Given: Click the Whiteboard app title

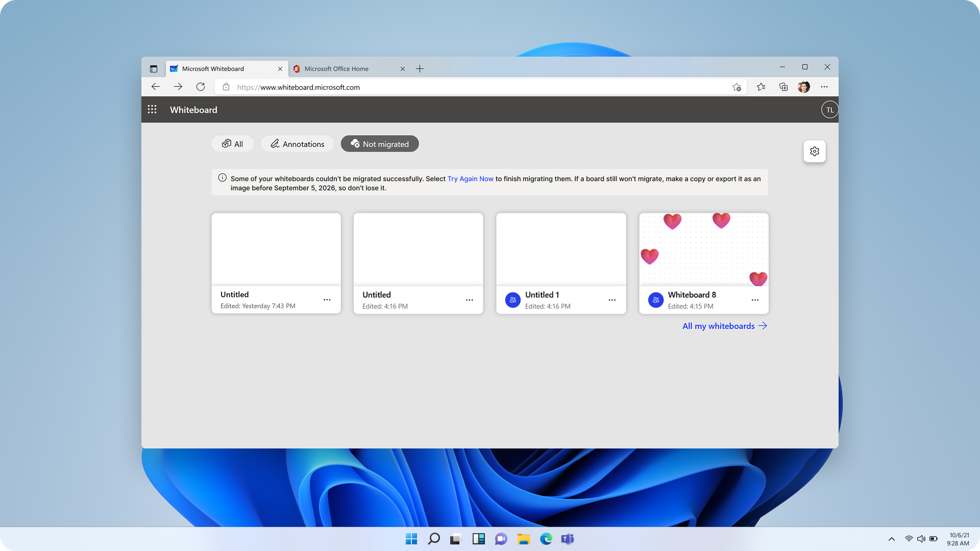Looking at the screenshot, I should (193, 110).
